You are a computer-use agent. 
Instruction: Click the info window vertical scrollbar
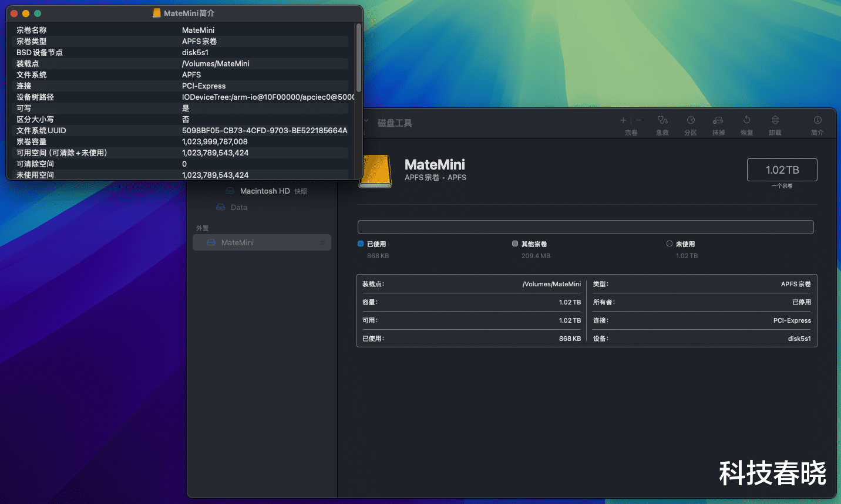pyautogui.click(x=358, y=57)
